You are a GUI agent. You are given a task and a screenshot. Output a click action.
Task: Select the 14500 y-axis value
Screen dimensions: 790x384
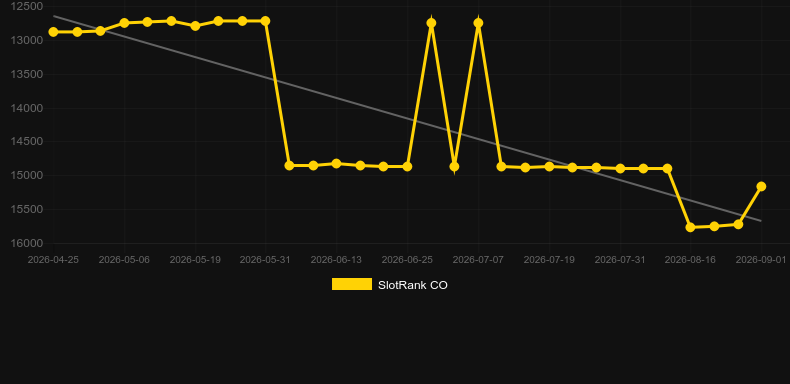click(27, 142)
